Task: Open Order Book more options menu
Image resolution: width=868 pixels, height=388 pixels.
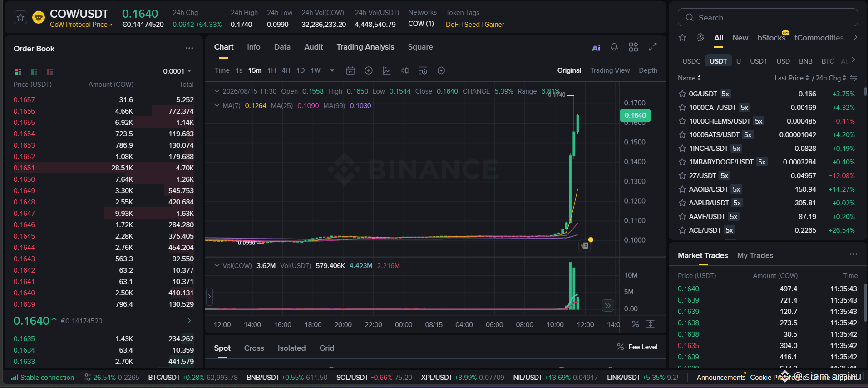Action: (189, 48)
